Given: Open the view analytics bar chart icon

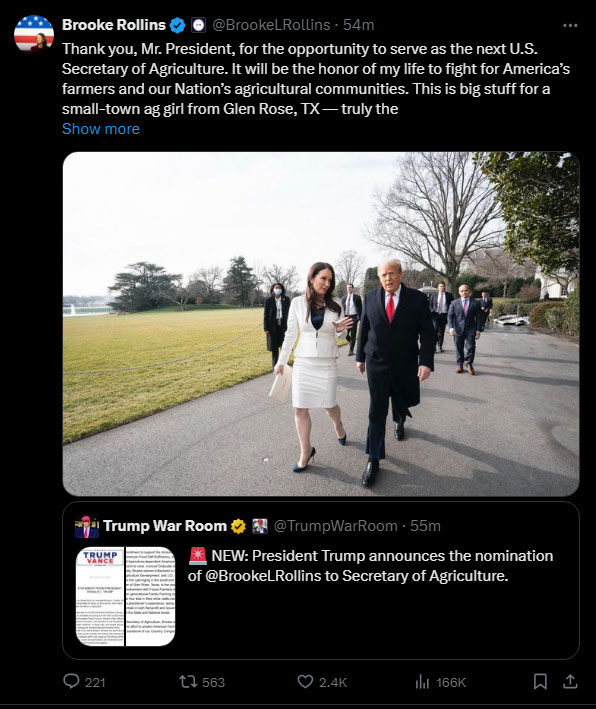Looking at the screenshot, I should pyautogui.click(x=422, y=681).
